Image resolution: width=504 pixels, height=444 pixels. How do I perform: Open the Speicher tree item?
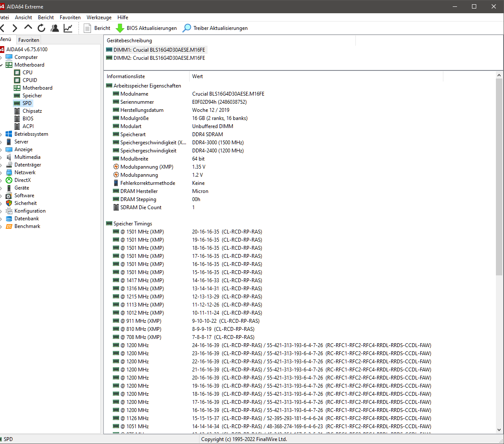(x=32, y=96)
